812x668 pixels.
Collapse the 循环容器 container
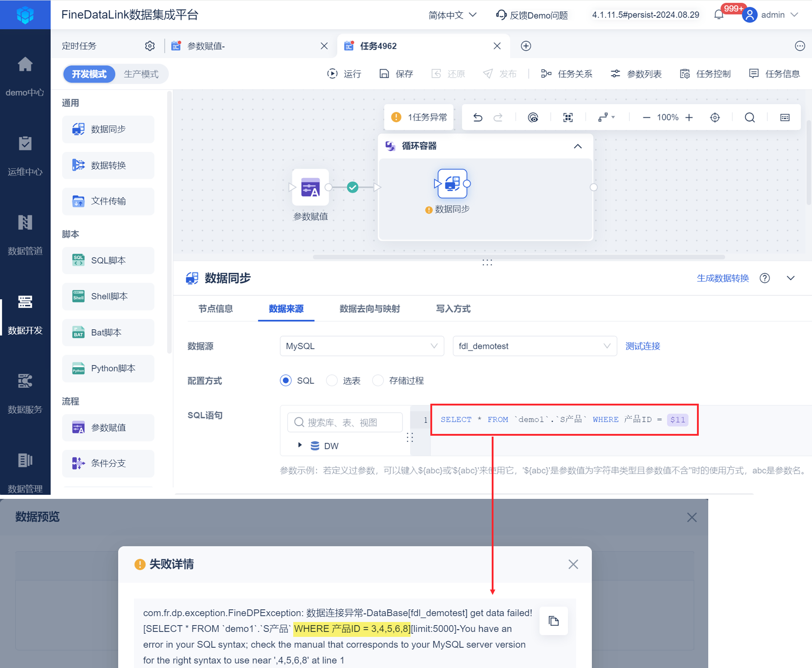pyautogui.click(x=578, y=146)
